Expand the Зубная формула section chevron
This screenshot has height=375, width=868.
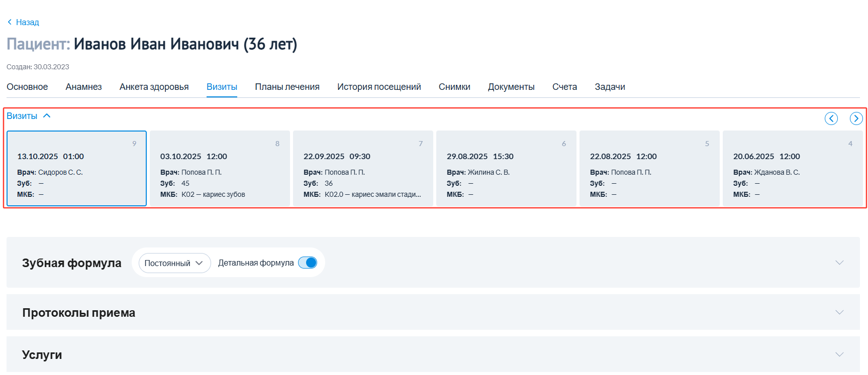coord(839,263)
